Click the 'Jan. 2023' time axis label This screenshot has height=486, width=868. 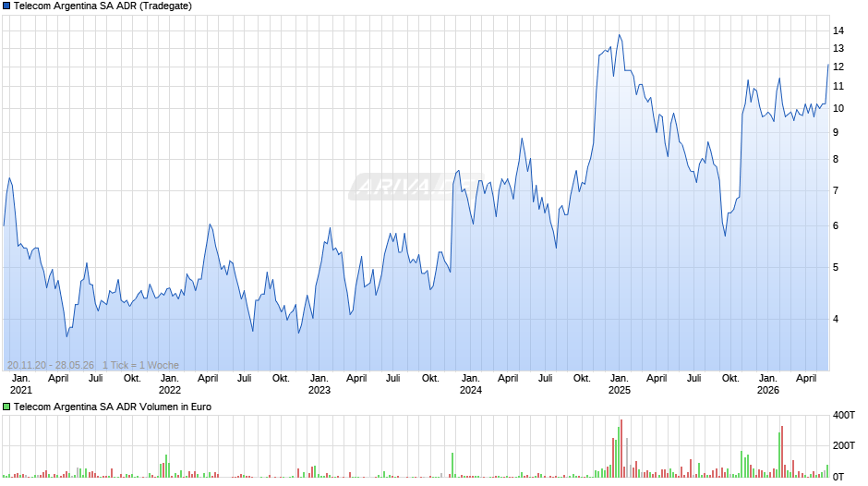tap(319, 384)
